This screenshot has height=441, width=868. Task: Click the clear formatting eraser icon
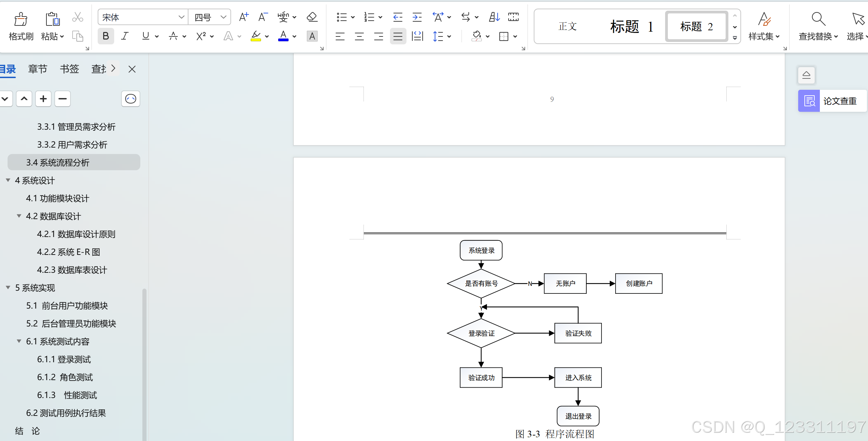tap(312, 17)
